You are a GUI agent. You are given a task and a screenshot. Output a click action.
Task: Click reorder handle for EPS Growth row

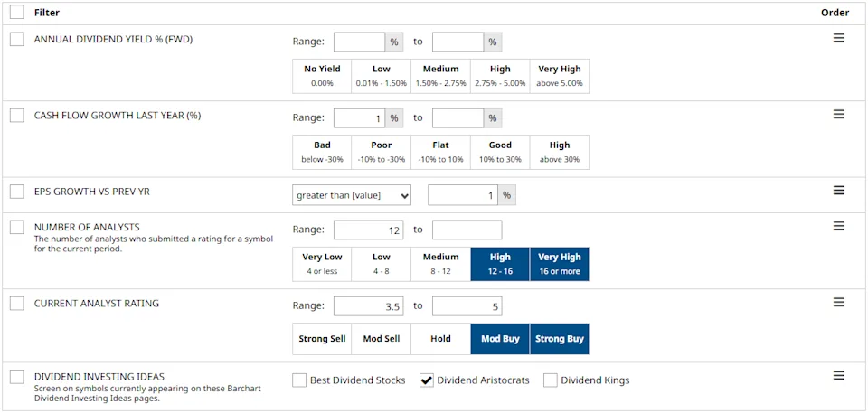coord(838,190)
